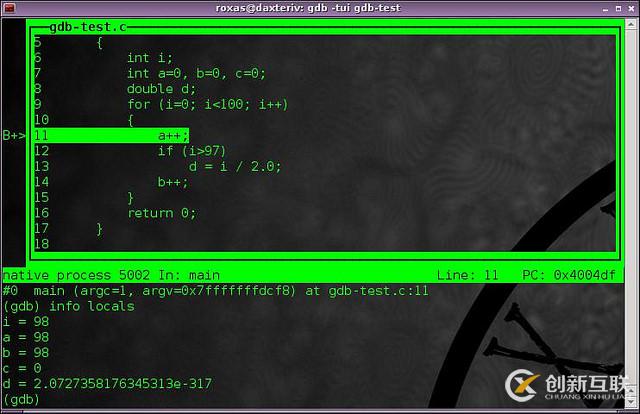Click the 'i = 98' output line
The width and height of the screenshot is (640, 414).
point(26,322)
